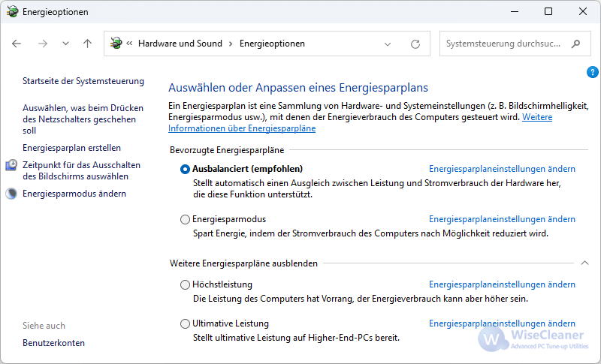This screenshot has height=364, width=601.
Task: Click the power plug icon in address bar
Action: [116, 44]
